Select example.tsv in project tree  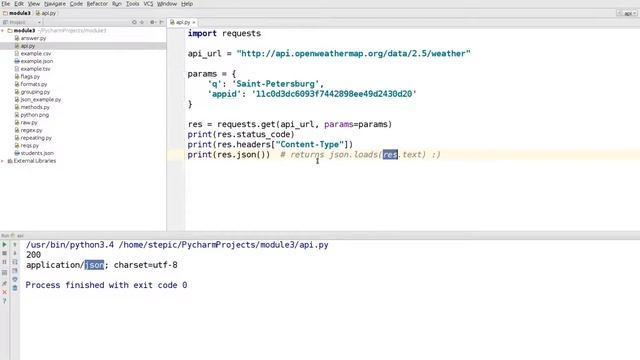click(x=32, y=69)
